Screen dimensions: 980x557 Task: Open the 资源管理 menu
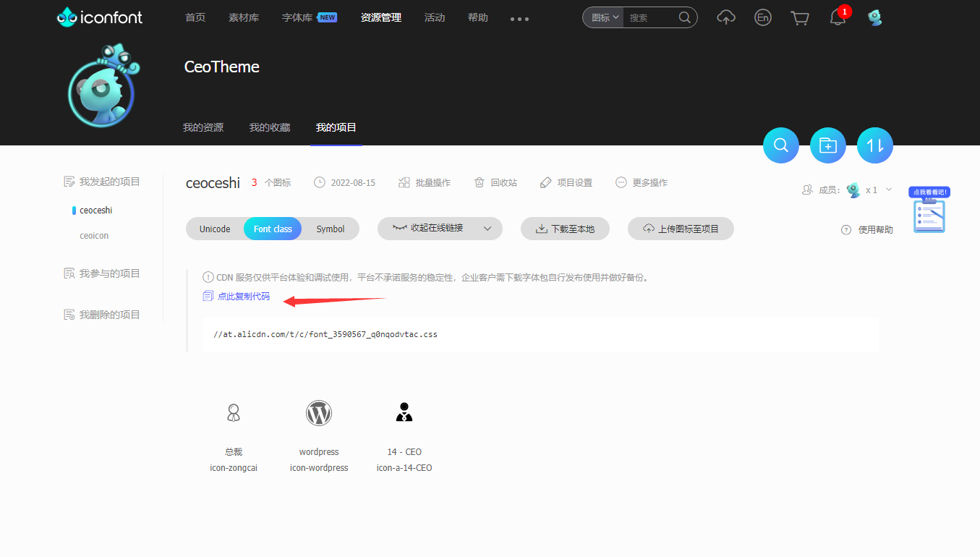pos(381,17)
